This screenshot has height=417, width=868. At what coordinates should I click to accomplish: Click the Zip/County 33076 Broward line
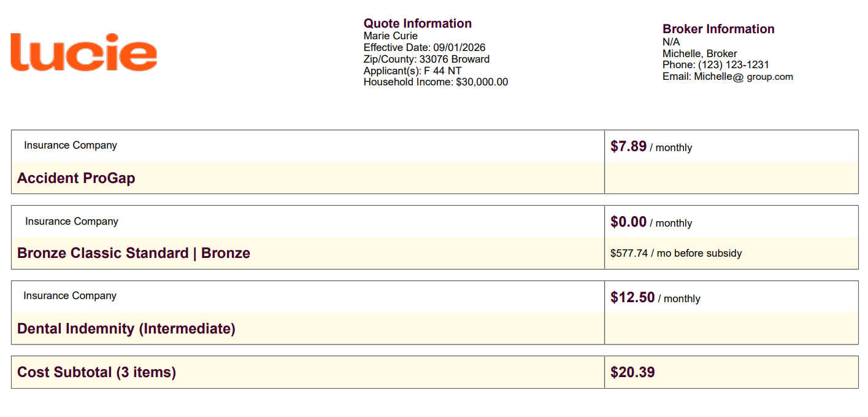tap(426, 59)
